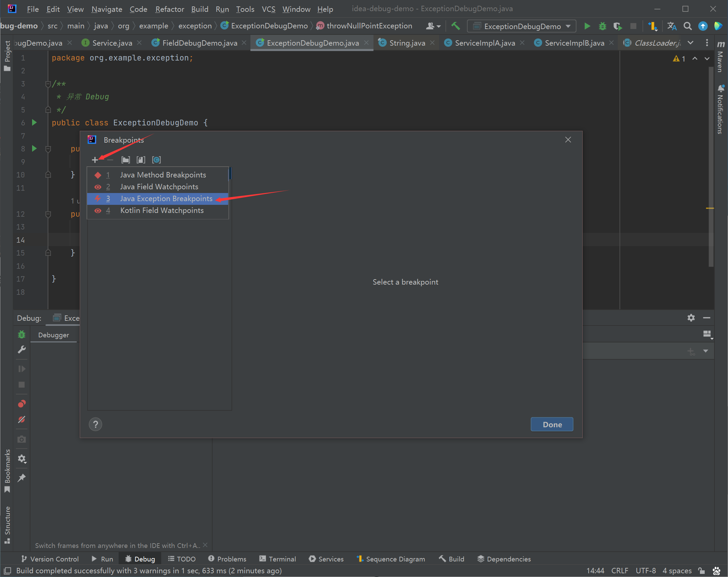Image resolution: width=728 pixels, height=577 pixels.
Task: Click the Debug bug icon in toolbar
Action: (x=602, y=26)
